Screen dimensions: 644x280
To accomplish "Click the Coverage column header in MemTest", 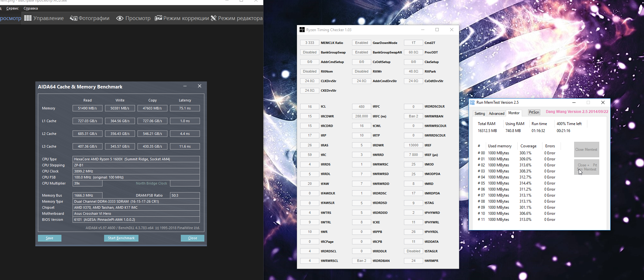I will click(528, 146).
